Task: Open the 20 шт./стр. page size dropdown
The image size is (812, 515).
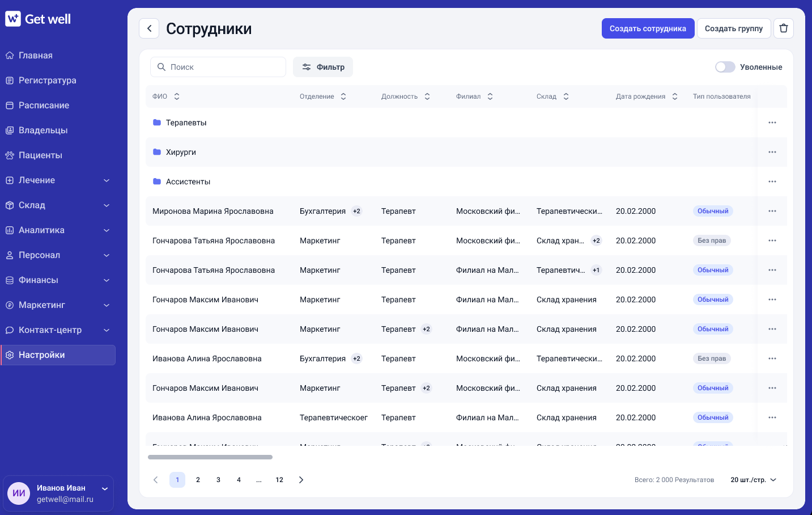Action: tap(753, 480)
